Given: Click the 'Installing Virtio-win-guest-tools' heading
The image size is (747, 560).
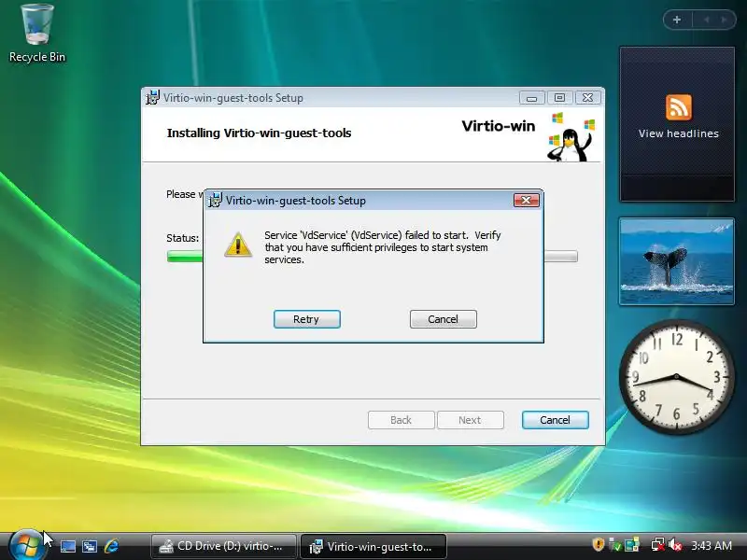Looking at the screenshot, I should coord(260,133).
